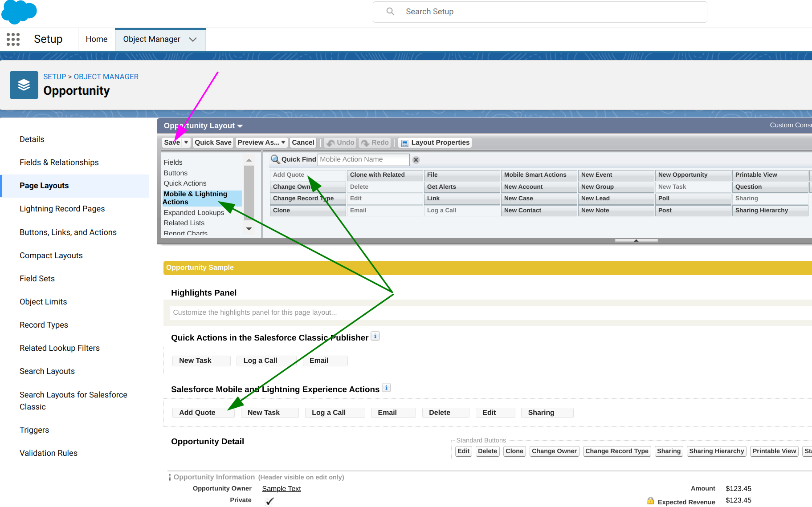This screenshot has height=507, width=812.
Task: Open Search Layouts
Action: (47, 371)
